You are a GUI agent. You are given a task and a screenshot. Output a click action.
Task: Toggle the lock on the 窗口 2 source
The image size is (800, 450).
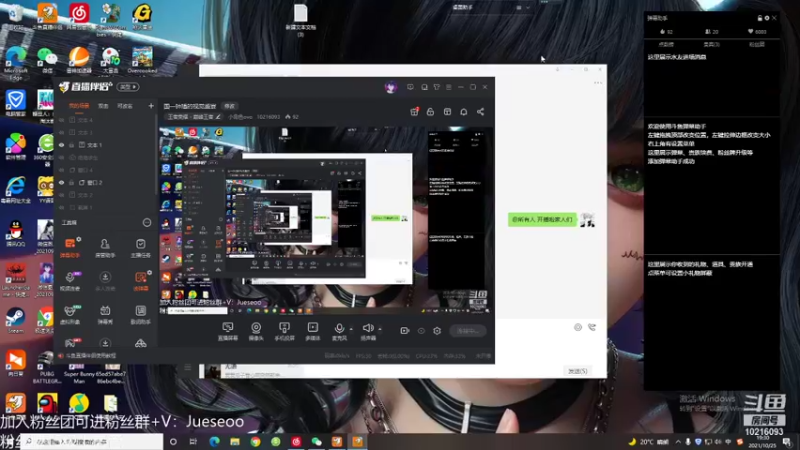pyautogui.click(x=71, y=183)
